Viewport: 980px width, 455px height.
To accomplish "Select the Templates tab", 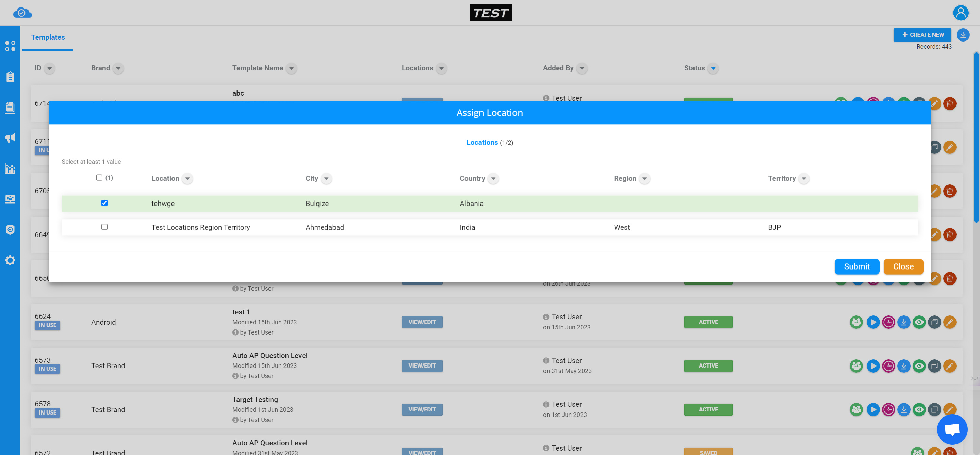I will (x=48, y=37).
